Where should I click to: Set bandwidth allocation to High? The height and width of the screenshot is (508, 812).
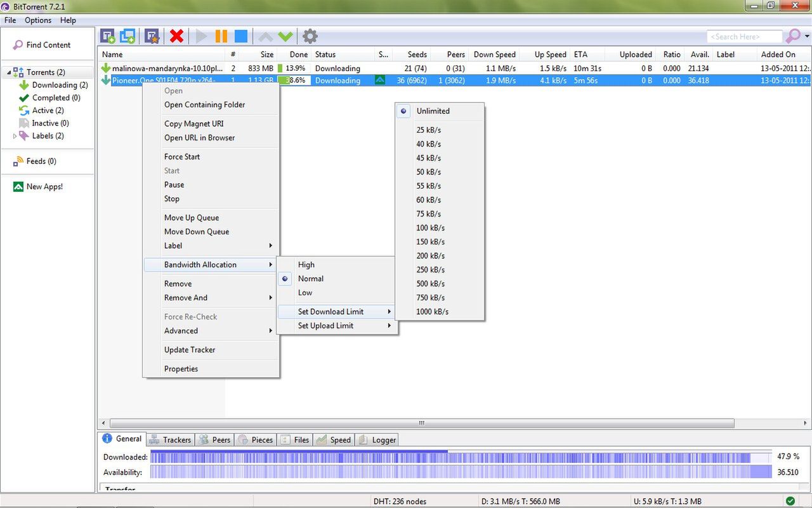(337, 265)
